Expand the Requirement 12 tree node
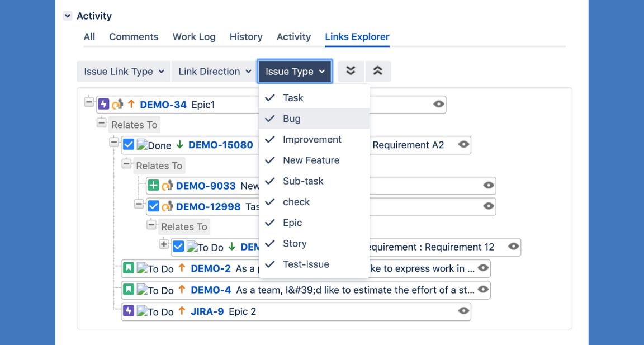644x345 pixels. (x=164, y=244)
